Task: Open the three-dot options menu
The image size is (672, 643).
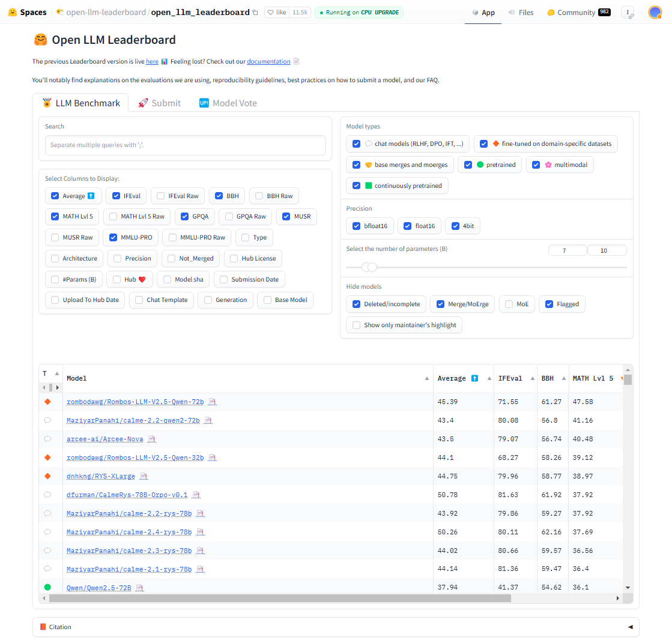Action: tap(628, 13)
